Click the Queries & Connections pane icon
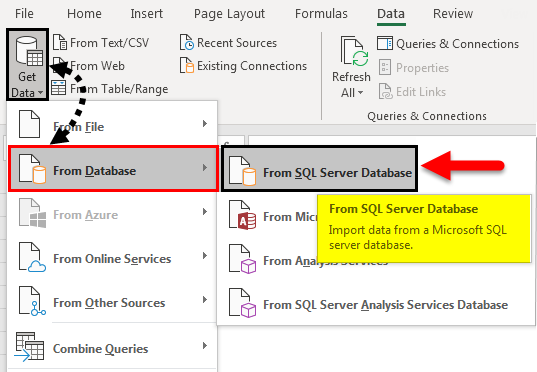The height and width of the screenshot is (372, 537). point(385,43)
